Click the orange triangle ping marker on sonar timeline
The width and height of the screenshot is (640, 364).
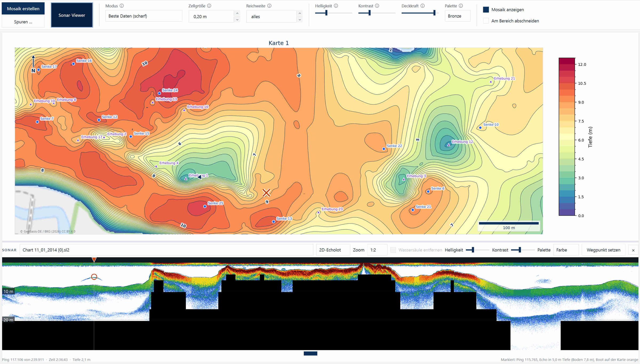click(x=94, y=259)
